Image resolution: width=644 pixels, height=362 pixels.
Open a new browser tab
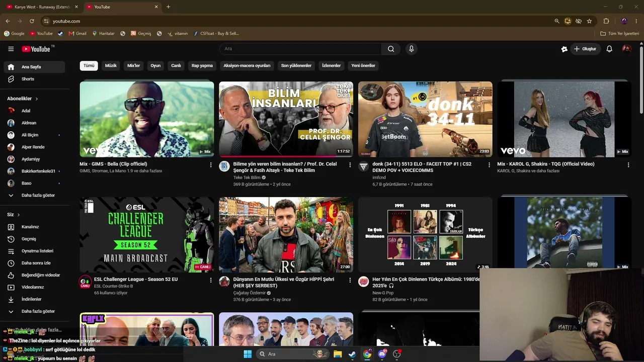(x=168, y=7)
